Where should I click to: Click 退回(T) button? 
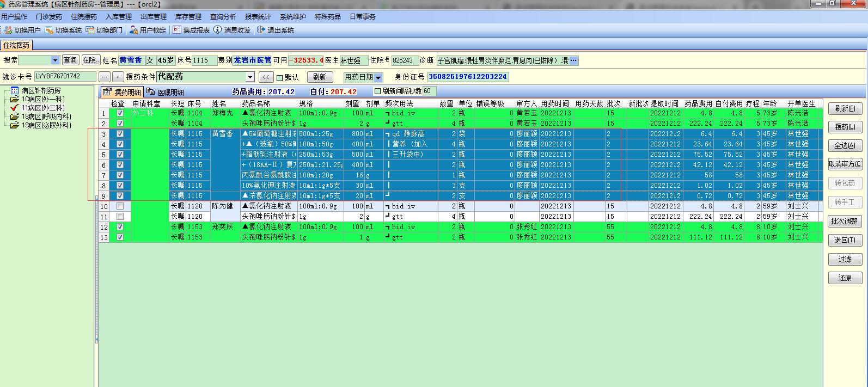click(x=845, y=240)
